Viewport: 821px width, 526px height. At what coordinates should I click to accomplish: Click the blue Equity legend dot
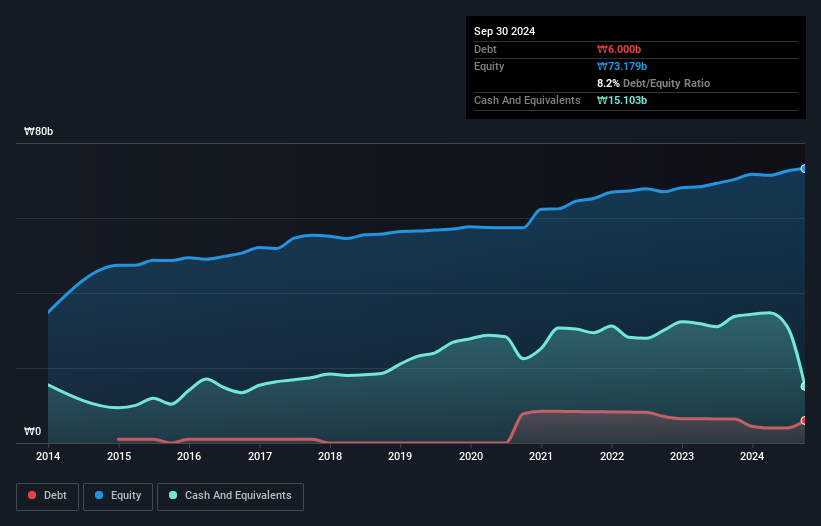pyautogui.click(x=99, y=495)
